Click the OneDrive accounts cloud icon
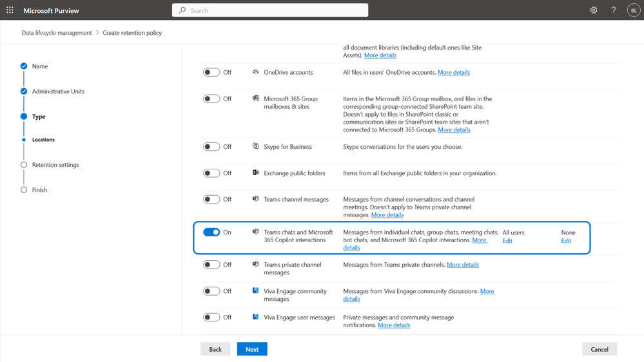 click(x=256, y=72)
